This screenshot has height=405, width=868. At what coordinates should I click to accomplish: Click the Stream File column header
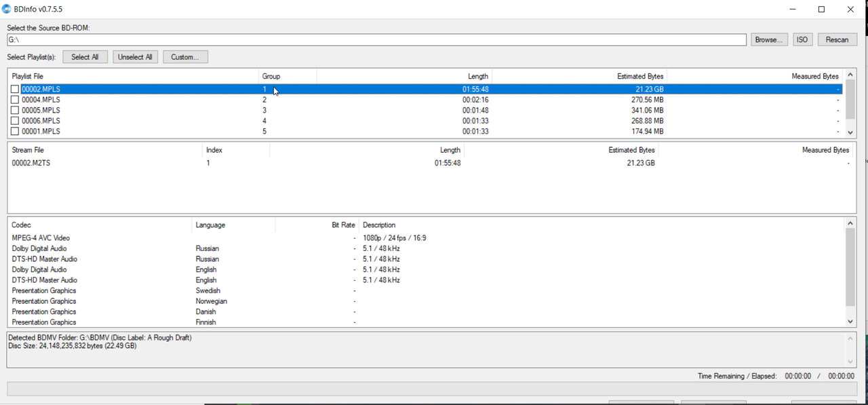pyautogui.click(x=104, y=150)
